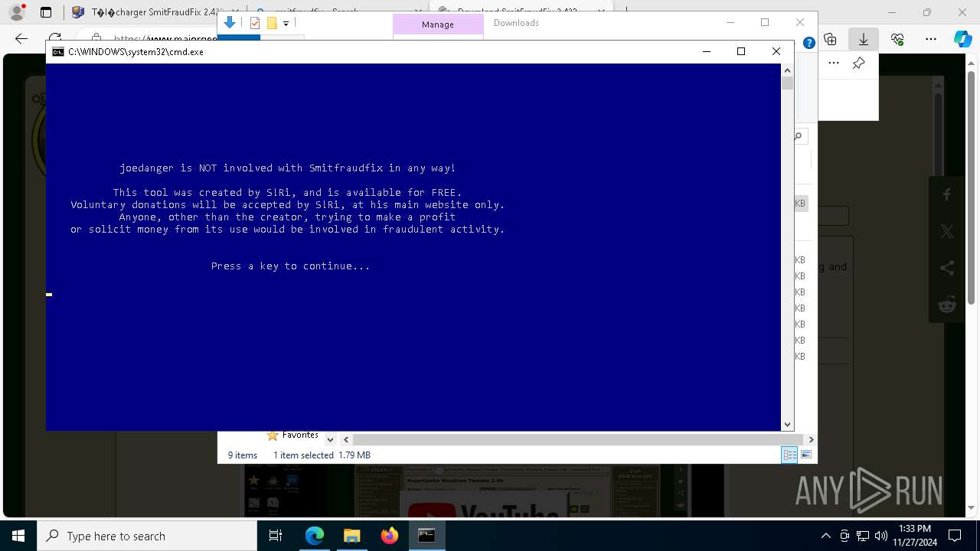The height and width of the screenshot is (551, 980).
Task: Show hidden system tray icons
Action: (825, 536)
